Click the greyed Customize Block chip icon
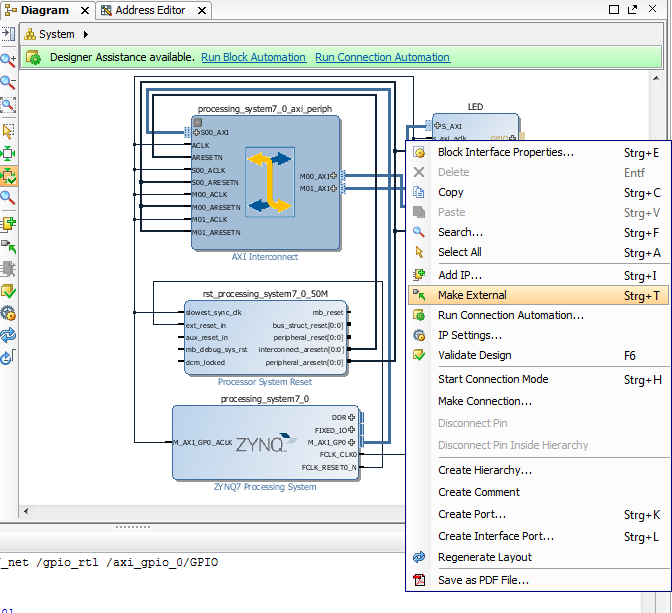The width and height of the screenshot is (672, 613). tap(8, 269)
